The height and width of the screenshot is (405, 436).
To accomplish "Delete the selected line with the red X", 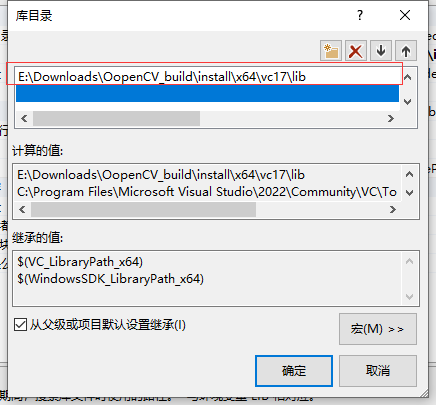I will click(x=356, y=51).
